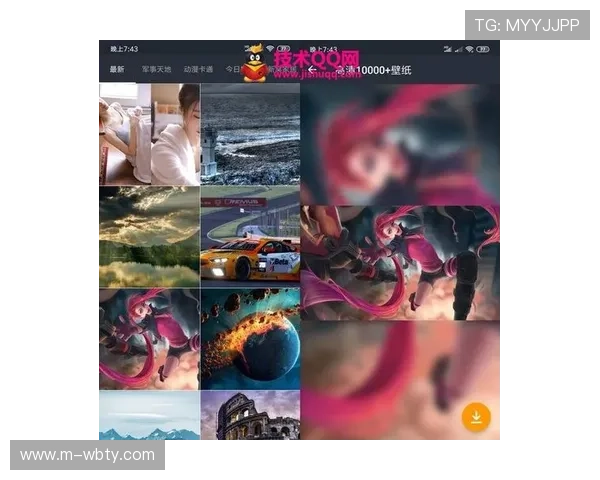Open the woman in white thumbnail

pos(148,133)
